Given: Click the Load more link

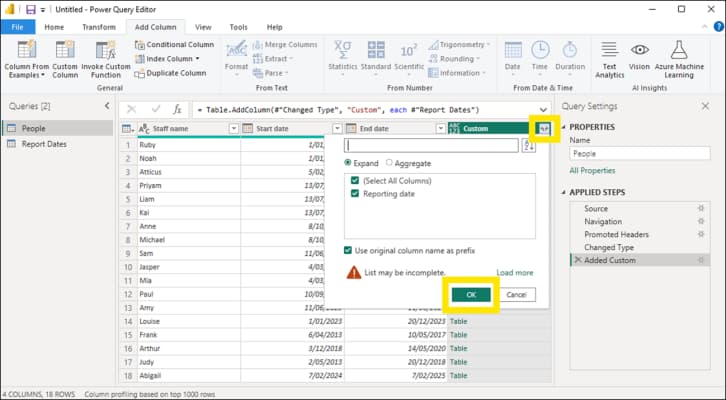Looking at the screenshot, I should [515, 273].
